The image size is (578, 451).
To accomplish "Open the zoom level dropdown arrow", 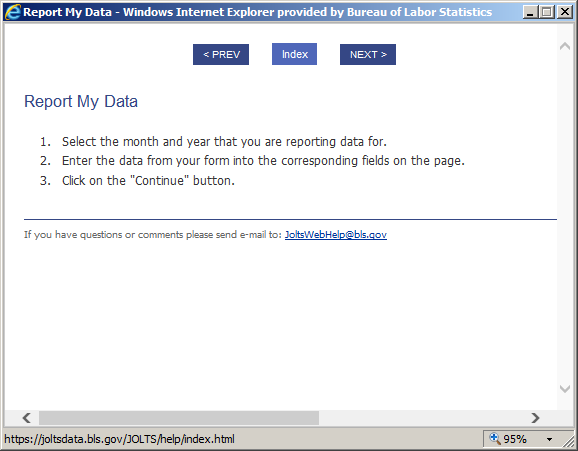I will pyautogui.click(x=549, y=439).
